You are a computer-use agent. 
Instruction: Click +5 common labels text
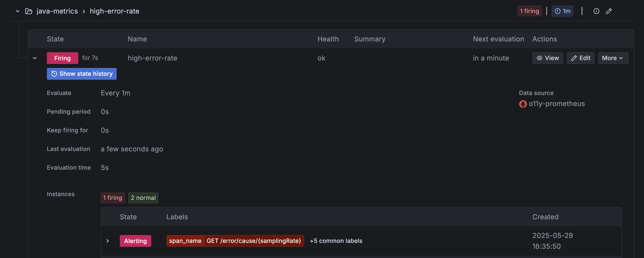coord(336,241)
